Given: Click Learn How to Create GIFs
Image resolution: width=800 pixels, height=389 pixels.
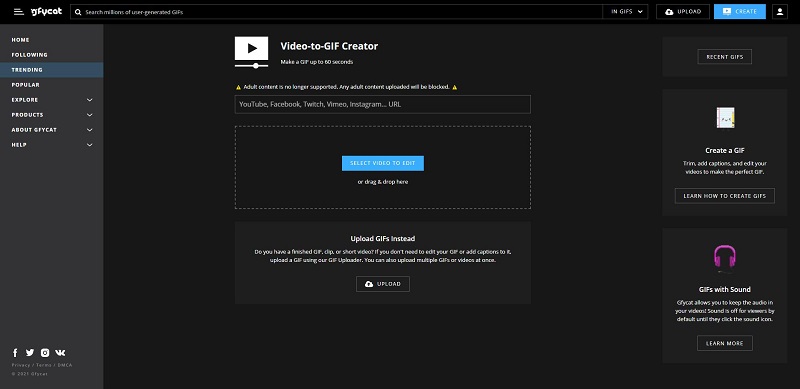Looking at the screenshot, I should 724,196.
